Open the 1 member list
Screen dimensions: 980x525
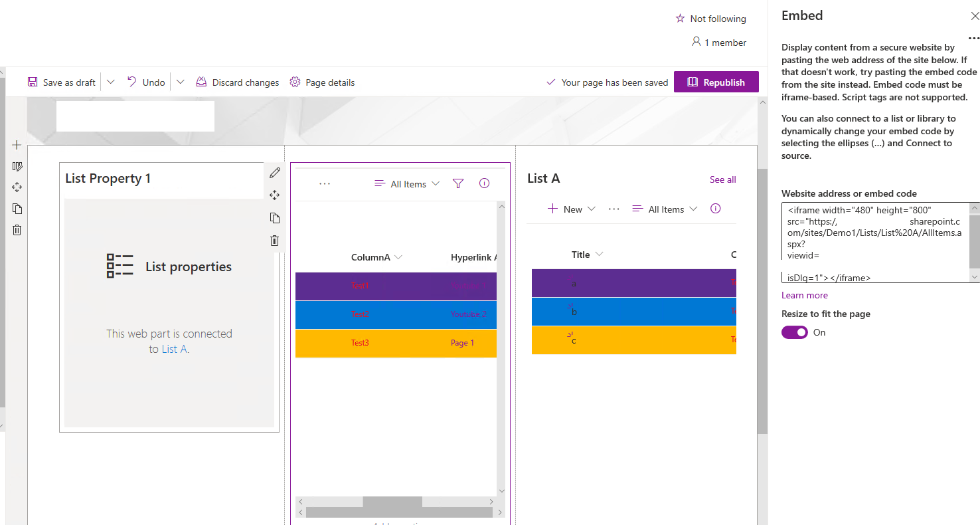coord(719,43)
